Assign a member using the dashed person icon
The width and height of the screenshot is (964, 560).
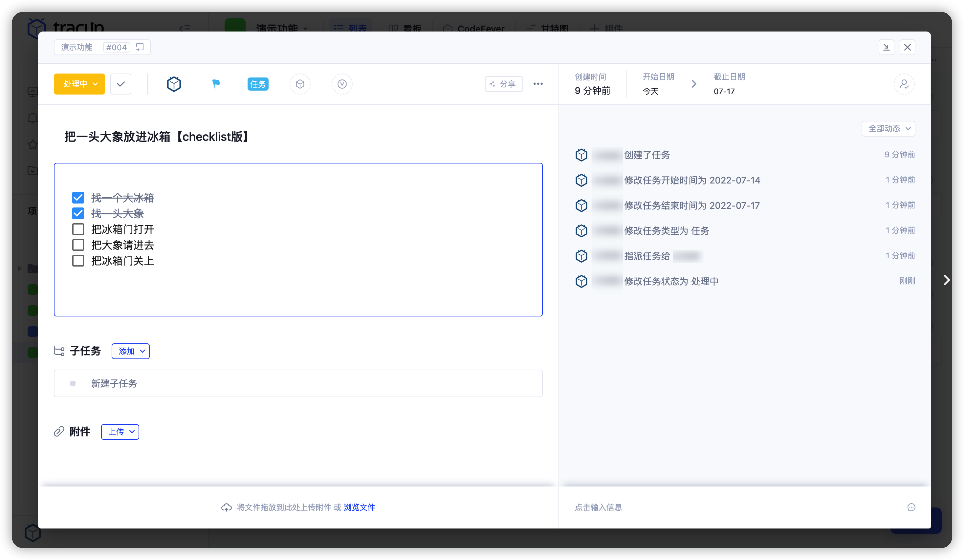(904, 84)
